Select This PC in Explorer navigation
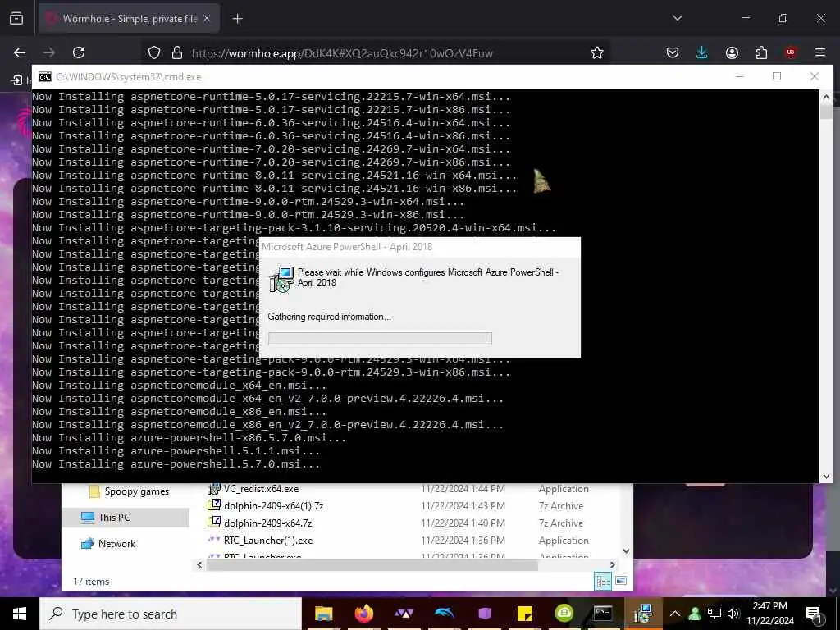Image resolution: width=840 pixels, height=630 pixels. [x=113, y=517]
